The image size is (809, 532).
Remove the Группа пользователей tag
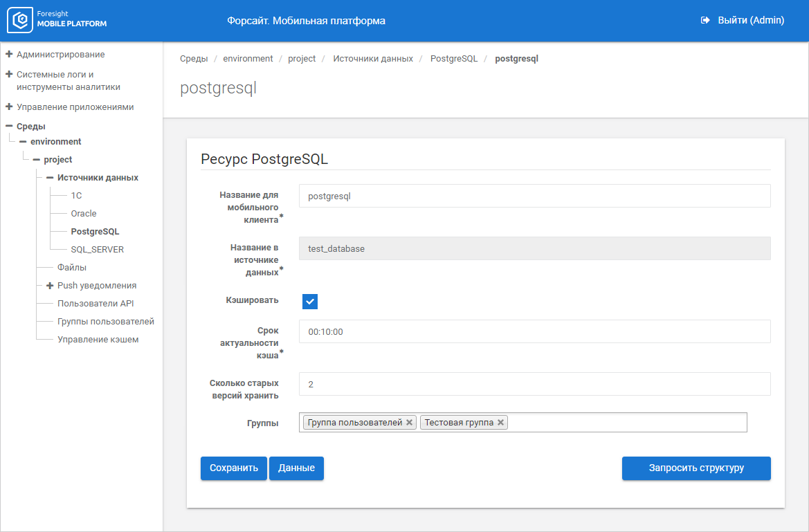coord(409,422)
